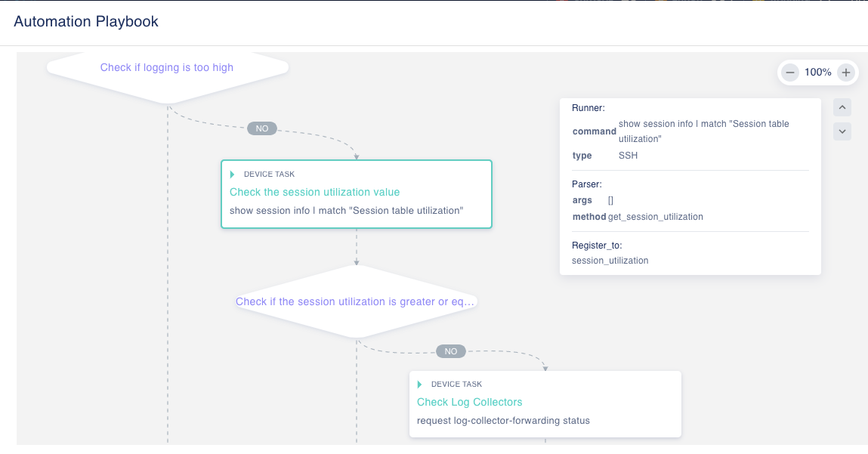Viewport: 868px width, 454px height.
Task: Click triangle icon on session utilization task
Action: [233, 174]
